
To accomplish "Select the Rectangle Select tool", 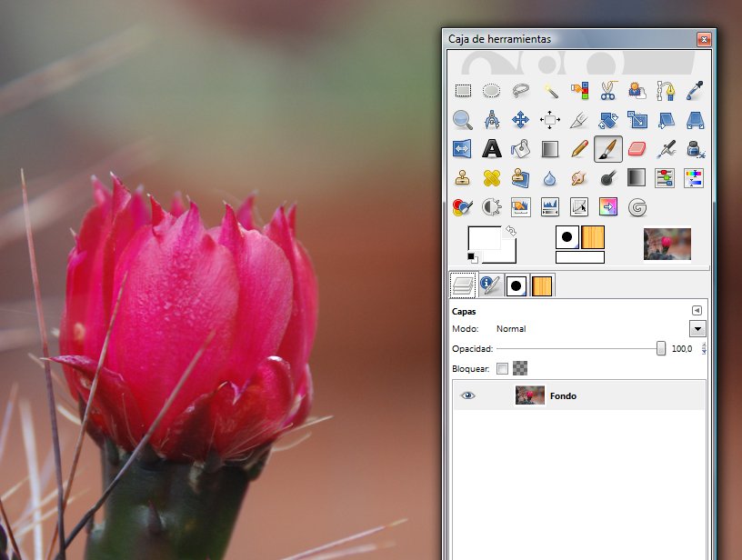I will coord(463,91).
